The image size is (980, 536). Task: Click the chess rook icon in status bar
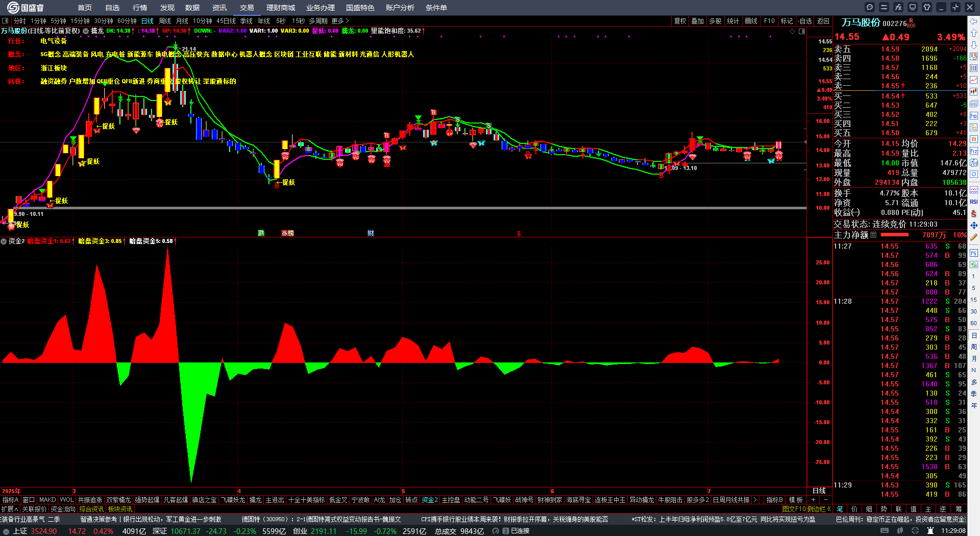pos(930,531)
